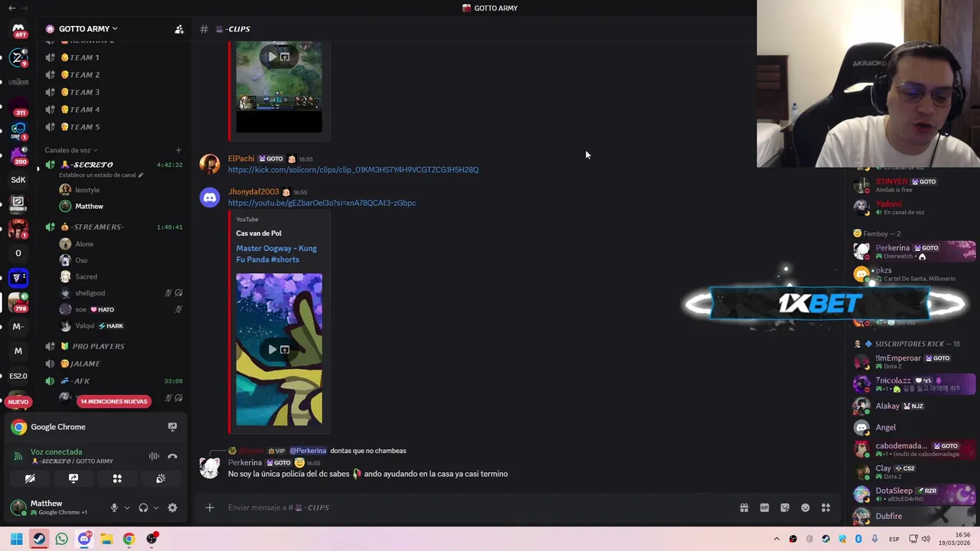Start an activity from voice panel
The image size is (980, 551).
pyautogui.click(x=117, y=478)
